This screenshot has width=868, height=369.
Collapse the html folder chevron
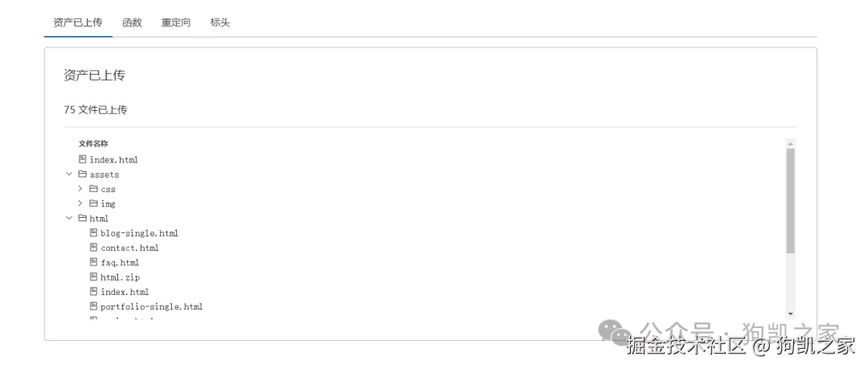point(69,218)
